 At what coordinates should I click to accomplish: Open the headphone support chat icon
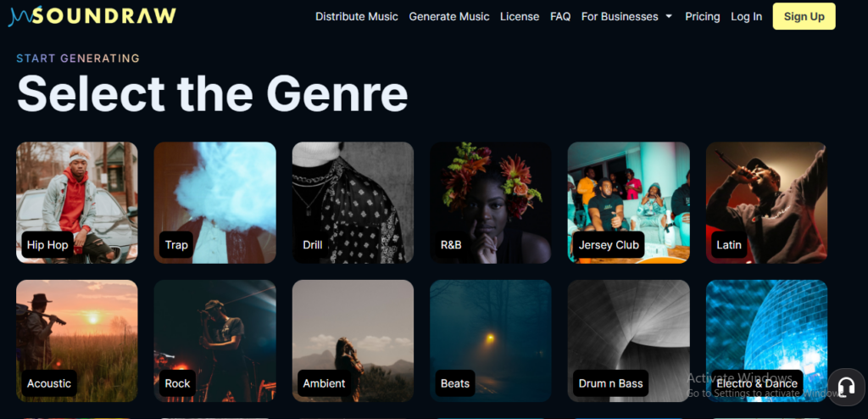click(847, 387)
